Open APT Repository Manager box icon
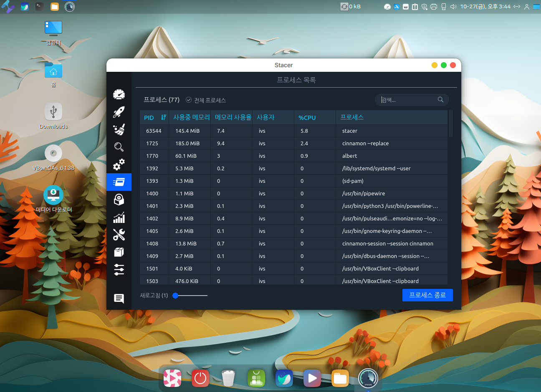This screenshot has height=392, width=541. pyautogui.click(x=119, y=252)
